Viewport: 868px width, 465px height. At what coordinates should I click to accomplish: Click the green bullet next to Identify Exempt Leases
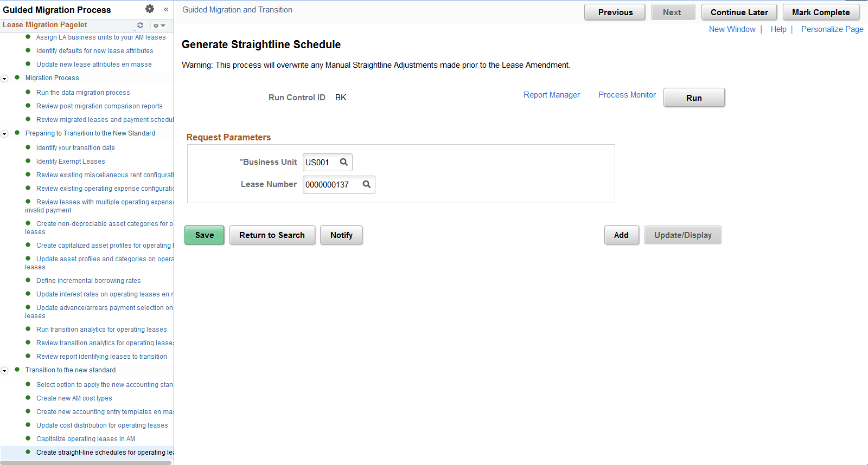(29, 161)
